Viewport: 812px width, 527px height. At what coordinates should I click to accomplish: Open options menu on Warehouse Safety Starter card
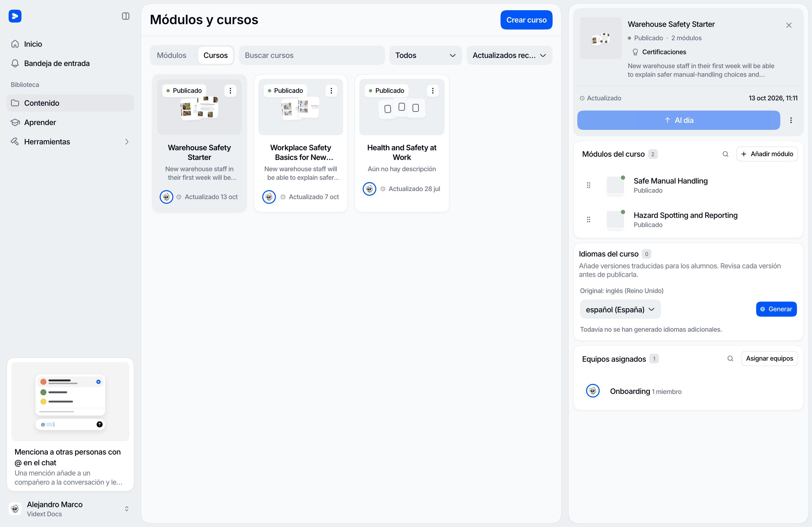pyautogui.click(x=230, y=91)
